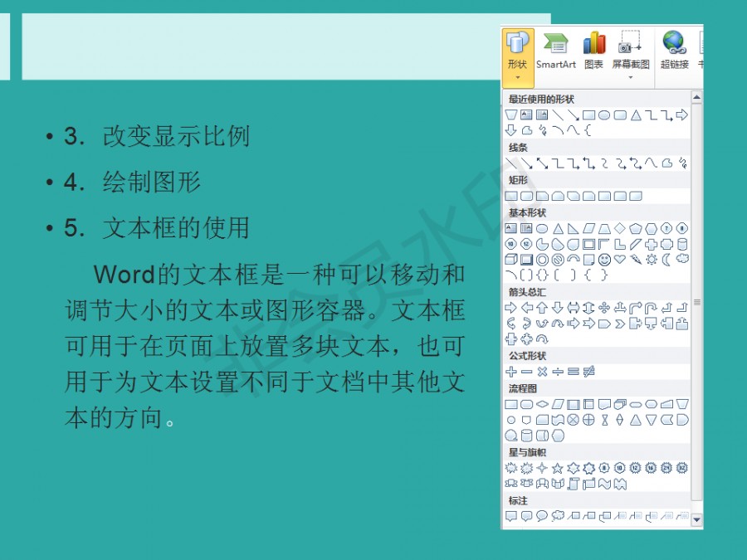747x560 pixels.
Task: Insert a chart with 图表 button
Action: click(593, 51)
